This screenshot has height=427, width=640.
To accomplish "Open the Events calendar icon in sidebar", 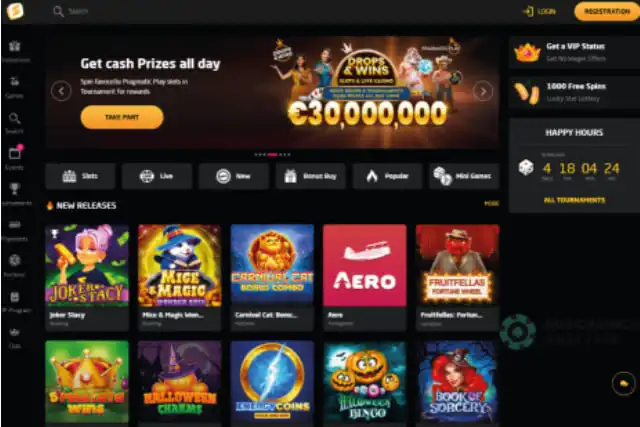I will pyautogui.click(x=15, y=153).
